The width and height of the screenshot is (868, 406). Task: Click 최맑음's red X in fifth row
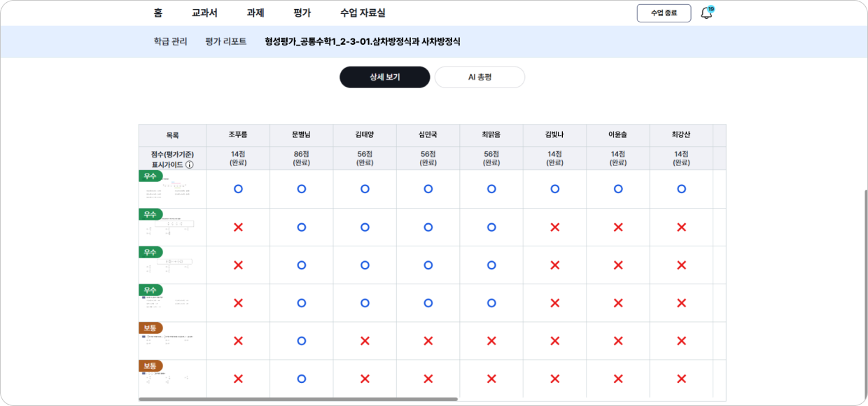491,341
